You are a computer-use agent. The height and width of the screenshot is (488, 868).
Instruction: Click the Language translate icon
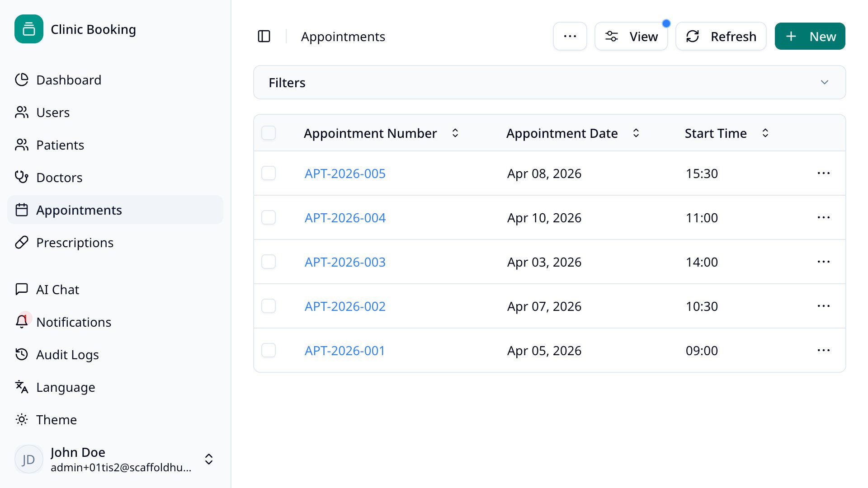21,387
